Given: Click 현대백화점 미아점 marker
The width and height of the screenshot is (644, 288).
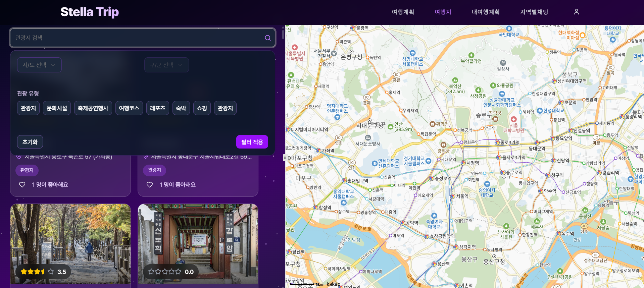Looking at the screenshot, I should click(582, 35).
